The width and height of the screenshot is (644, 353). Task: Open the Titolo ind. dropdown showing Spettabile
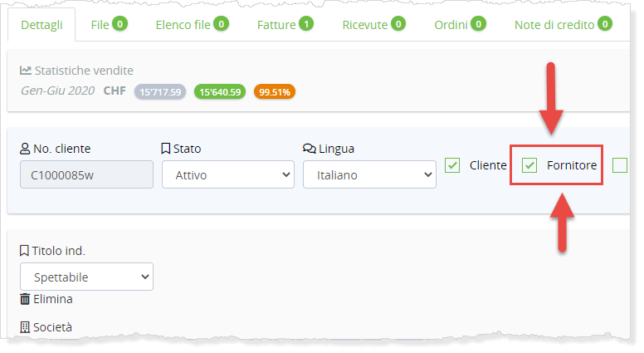pos(86,277)
